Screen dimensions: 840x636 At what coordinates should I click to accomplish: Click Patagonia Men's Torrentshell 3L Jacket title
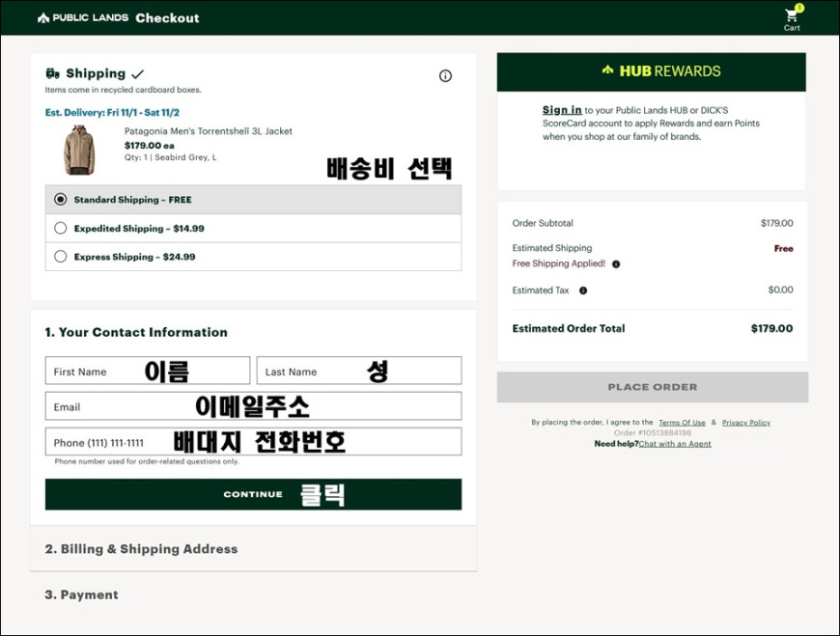coord(209,131)
